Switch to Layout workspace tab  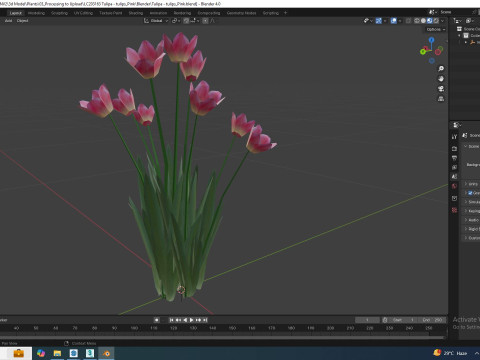16,13
